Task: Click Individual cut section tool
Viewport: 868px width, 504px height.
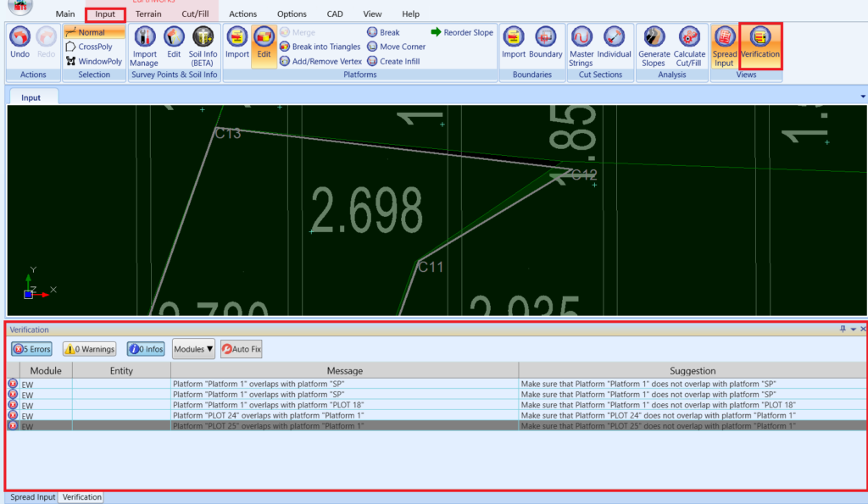Action: (x=614, y=42)
